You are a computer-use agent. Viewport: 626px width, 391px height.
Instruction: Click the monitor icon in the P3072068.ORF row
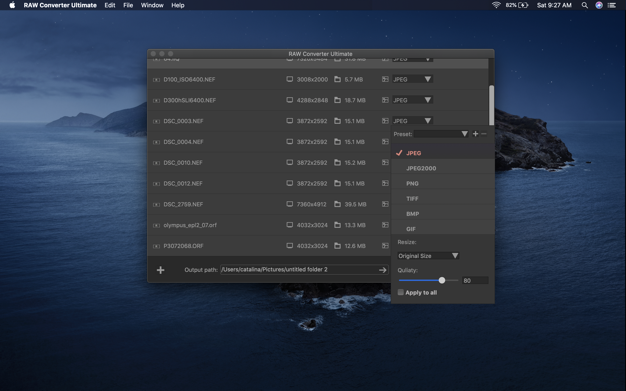pos(289,246)
